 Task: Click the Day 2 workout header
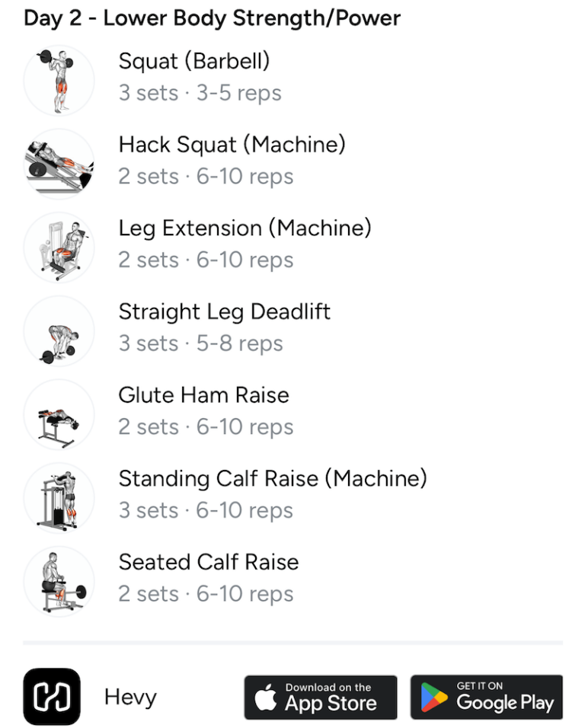click(x=211, y=18)
